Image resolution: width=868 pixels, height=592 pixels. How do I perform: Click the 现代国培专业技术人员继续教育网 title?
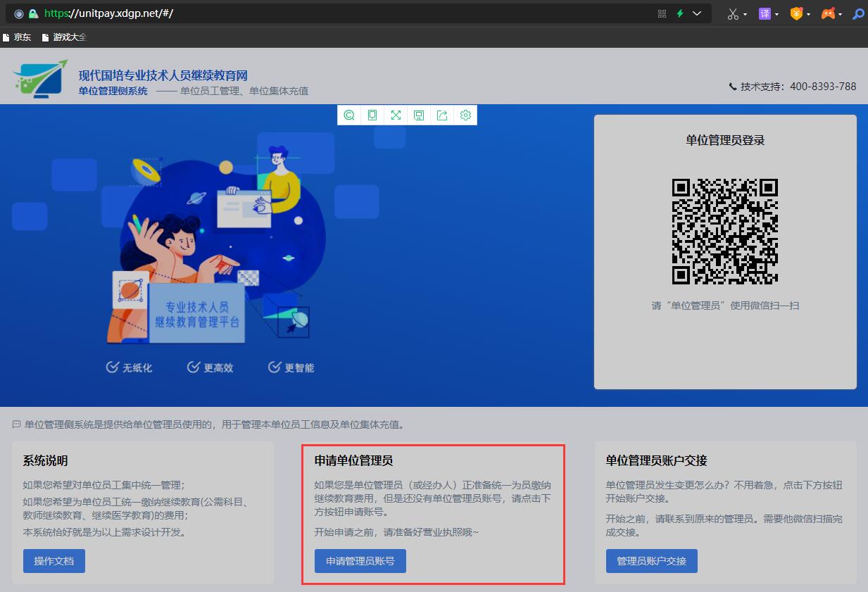tap(163, 75)
